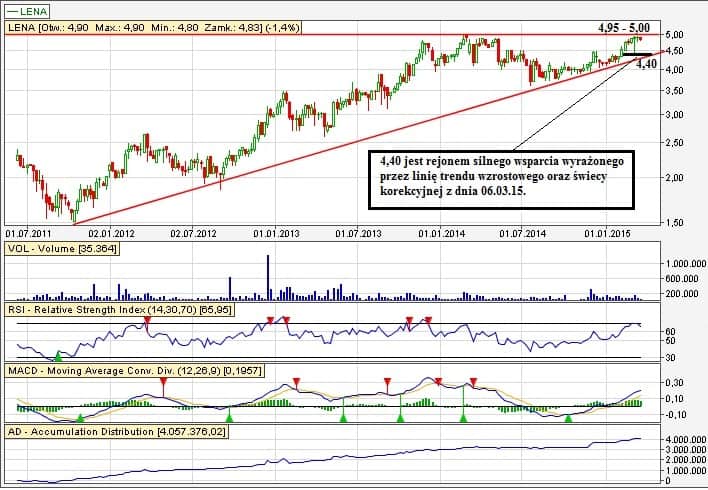Select the rightmost red marker on MACD panel
708x490 pixels.
pos(473,382)
